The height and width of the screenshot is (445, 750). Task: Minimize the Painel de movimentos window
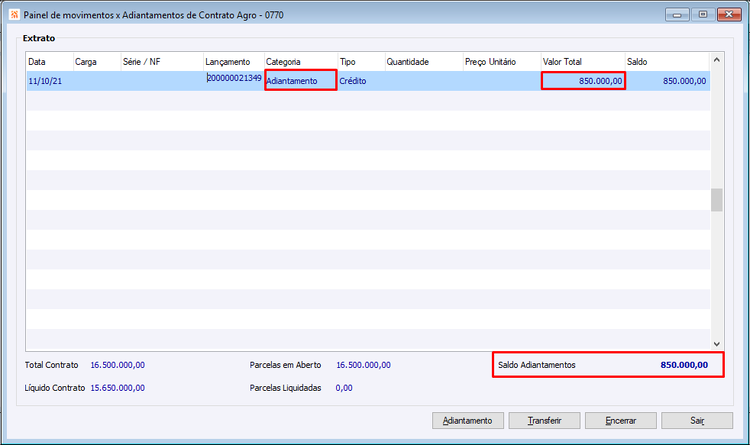tap(677, 14)
